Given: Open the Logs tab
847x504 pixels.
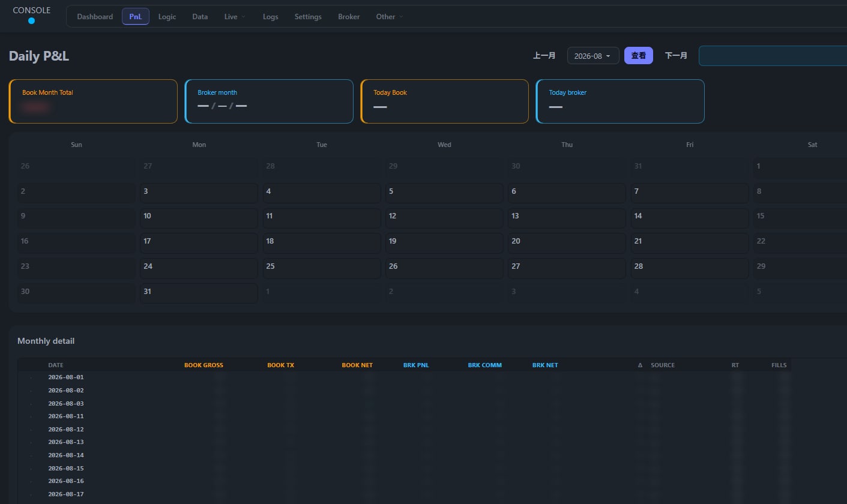Looking at the screenshot, I should [x=271, y=17].
